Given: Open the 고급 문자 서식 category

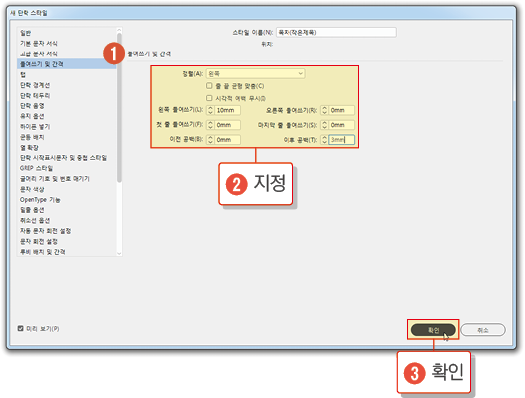Looking at the screenshot, I should (39, 54).
